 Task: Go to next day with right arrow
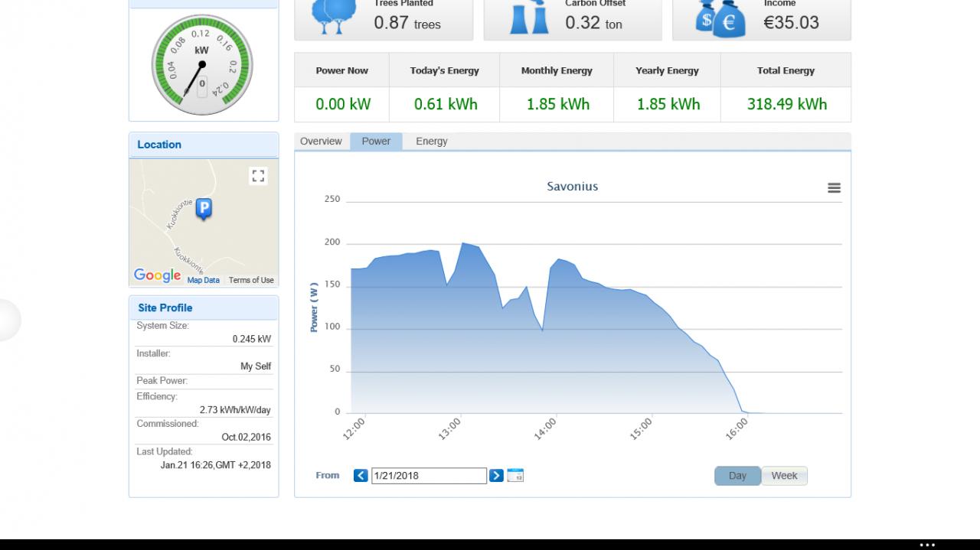[x=496, y=476]
